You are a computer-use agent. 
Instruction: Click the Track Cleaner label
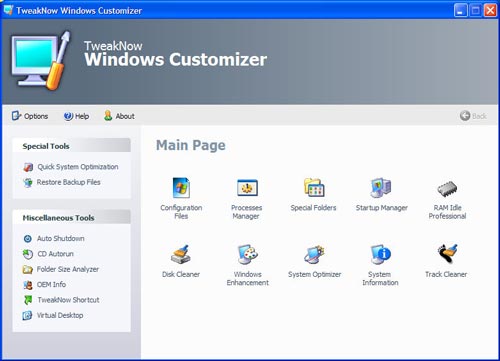446,274
